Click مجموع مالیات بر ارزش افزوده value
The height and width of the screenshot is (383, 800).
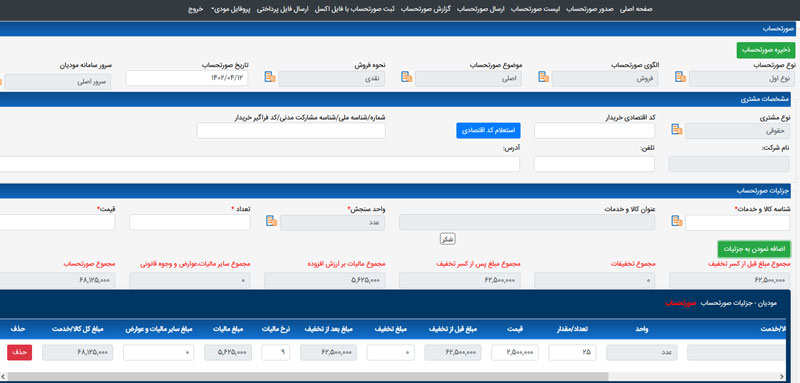tap(325, 280)
